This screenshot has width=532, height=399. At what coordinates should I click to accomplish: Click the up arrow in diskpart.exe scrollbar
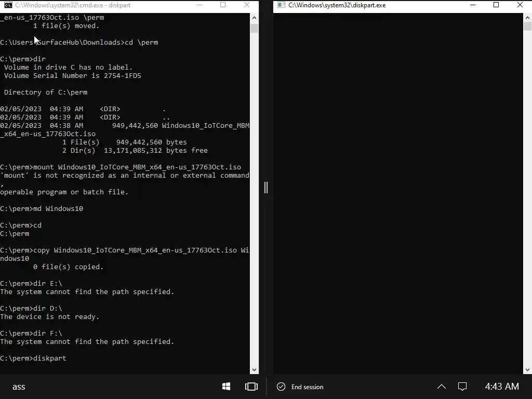coord(528,18)
